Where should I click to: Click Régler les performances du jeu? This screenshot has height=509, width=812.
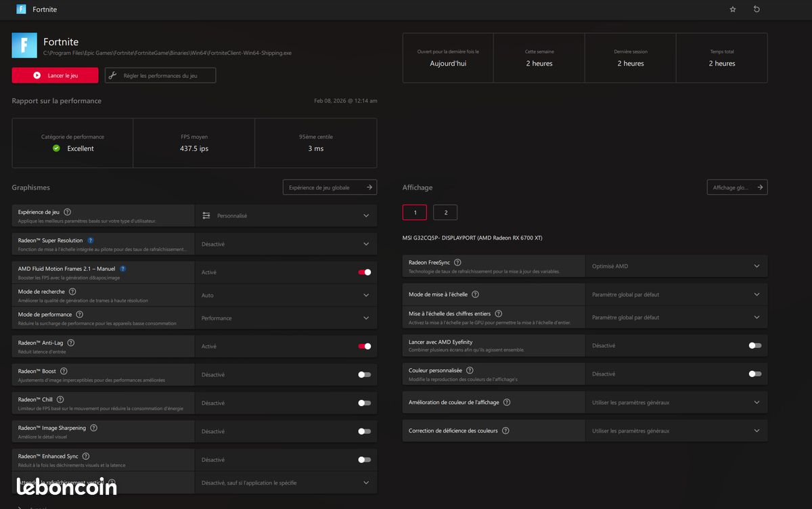[x=160, y=75]
